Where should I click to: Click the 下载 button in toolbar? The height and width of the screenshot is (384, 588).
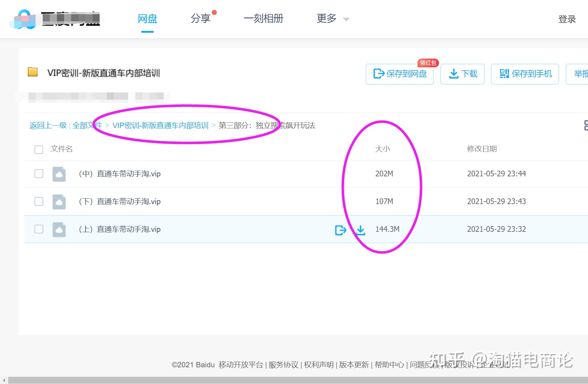(463, 74)
